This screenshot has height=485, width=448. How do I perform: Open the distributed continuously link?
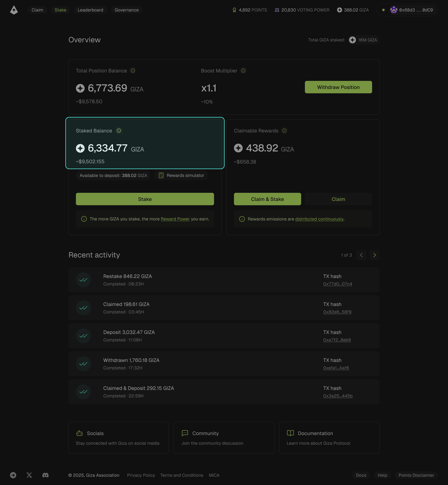click(319, 219)
